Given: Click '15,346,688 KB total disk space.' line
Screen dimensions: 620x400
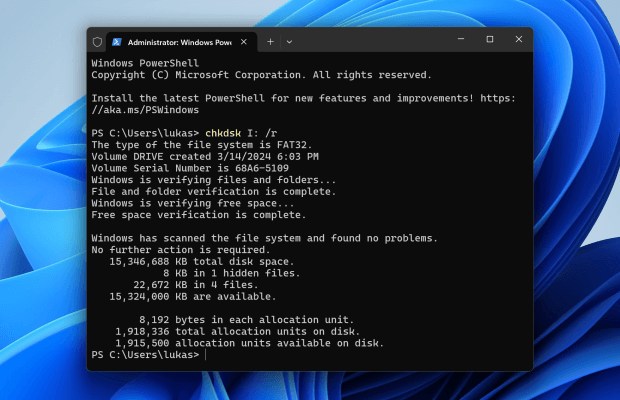Looking at the screenshot, I should click(x=202, y=262).
